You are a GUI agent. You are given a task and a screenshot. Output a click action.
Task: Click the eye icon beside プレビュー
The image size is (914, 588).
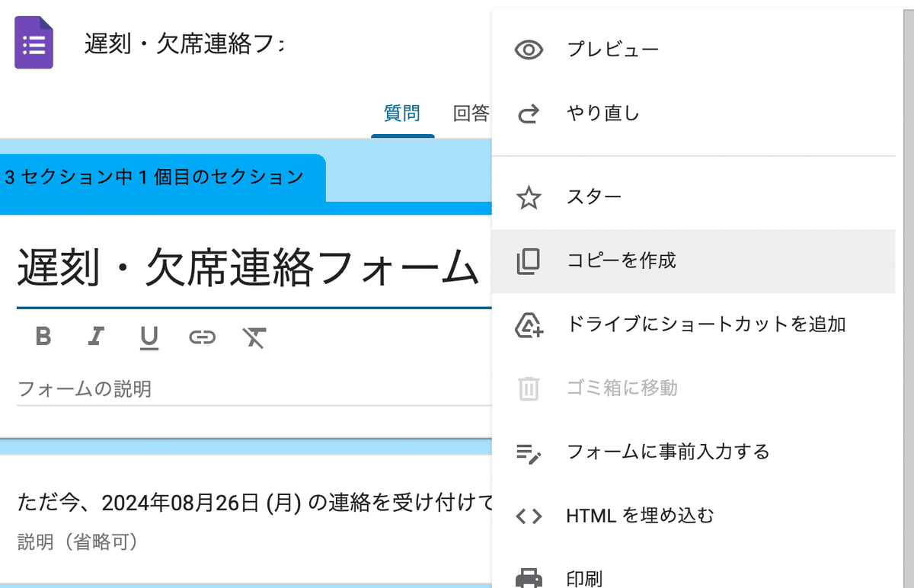click(529, 50)
